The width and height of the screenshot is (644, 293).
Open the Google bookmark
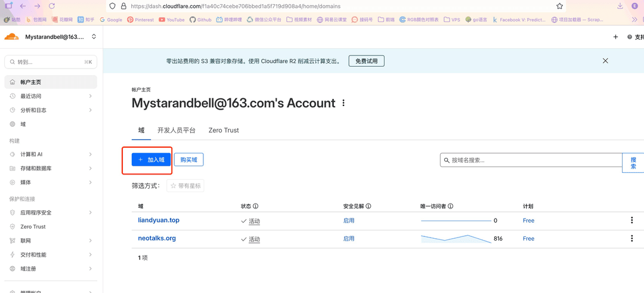(111, 19)
